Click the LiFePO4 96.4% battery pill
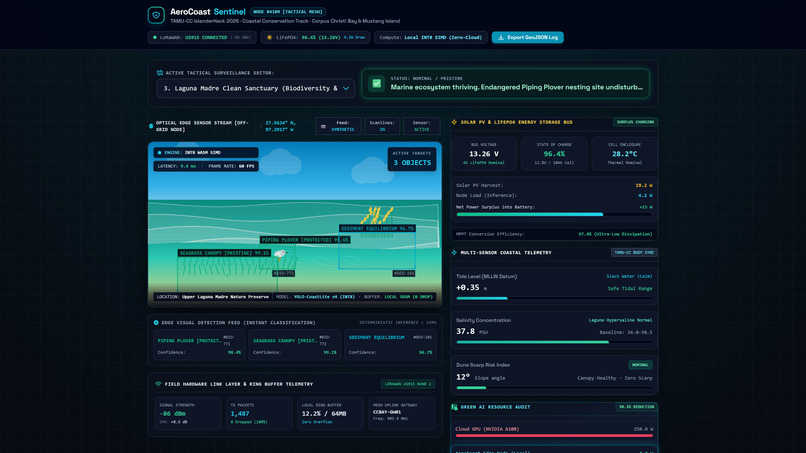This screenshot has height=453, width=806. 315,38
